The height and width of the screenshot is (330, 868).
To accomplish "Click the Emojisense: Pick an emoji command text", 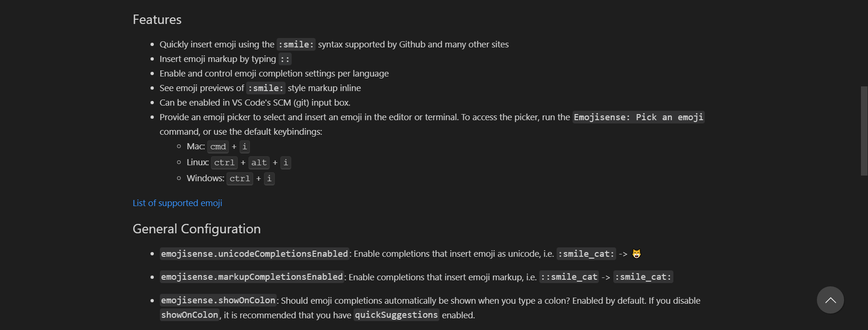I will (x=638, y=117).
